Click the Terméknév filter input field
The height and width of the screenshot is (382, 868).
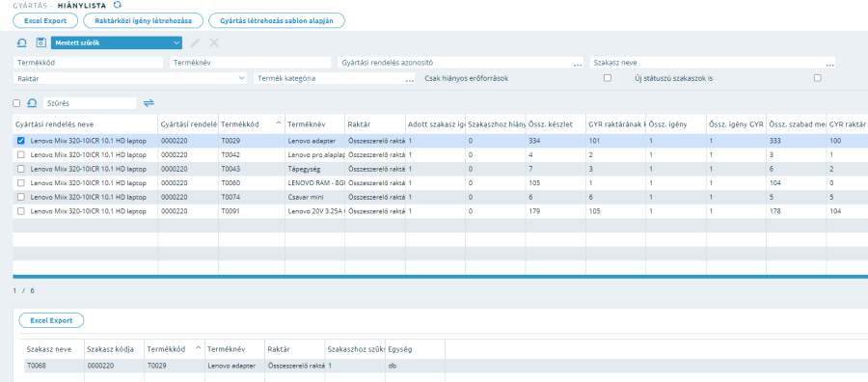(x=250, y=63)
